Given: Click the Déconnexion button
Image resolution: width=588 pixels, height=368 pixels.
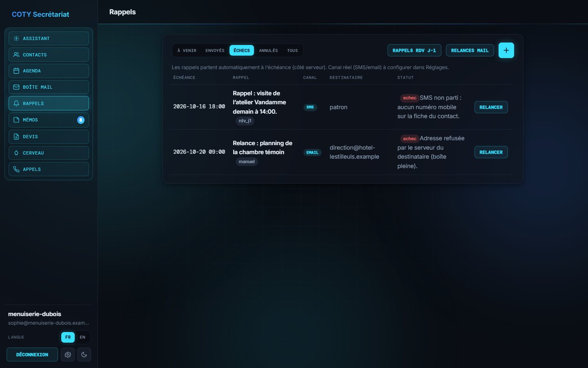Looking at the screenshot, I should point(32,355).
